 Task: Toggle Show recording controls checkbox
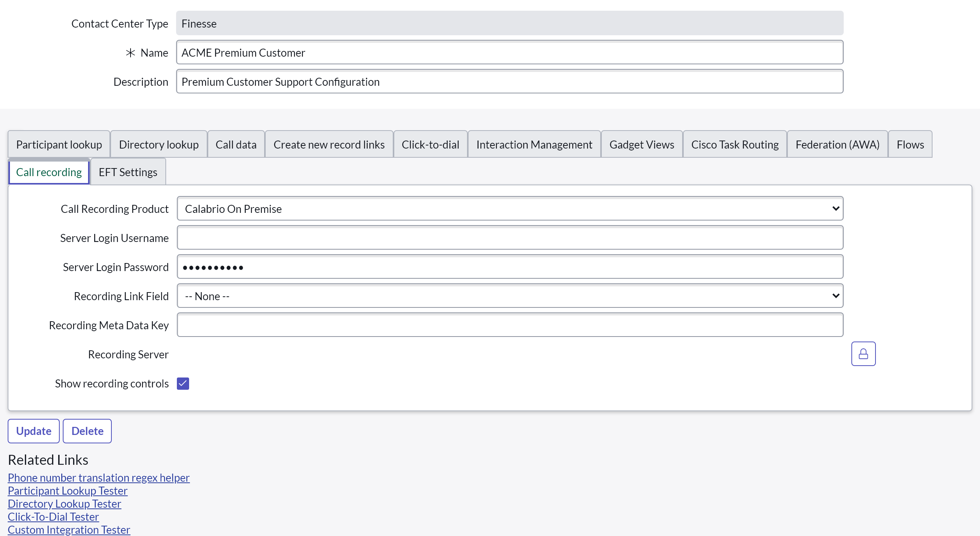pos(183,384)
